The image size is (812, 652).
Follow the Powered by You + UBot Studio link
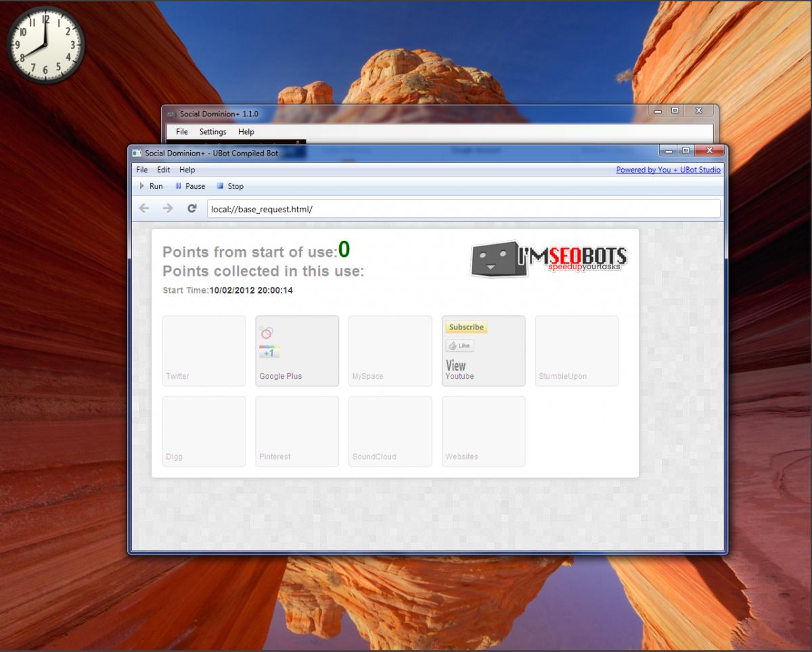click(669, 170)
